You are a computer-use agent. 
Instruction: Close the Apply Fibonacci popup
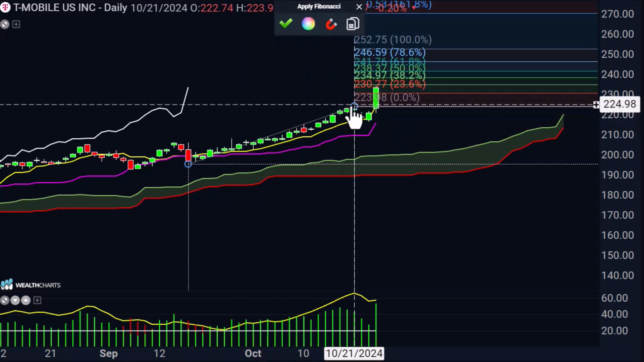pos(359,7)
